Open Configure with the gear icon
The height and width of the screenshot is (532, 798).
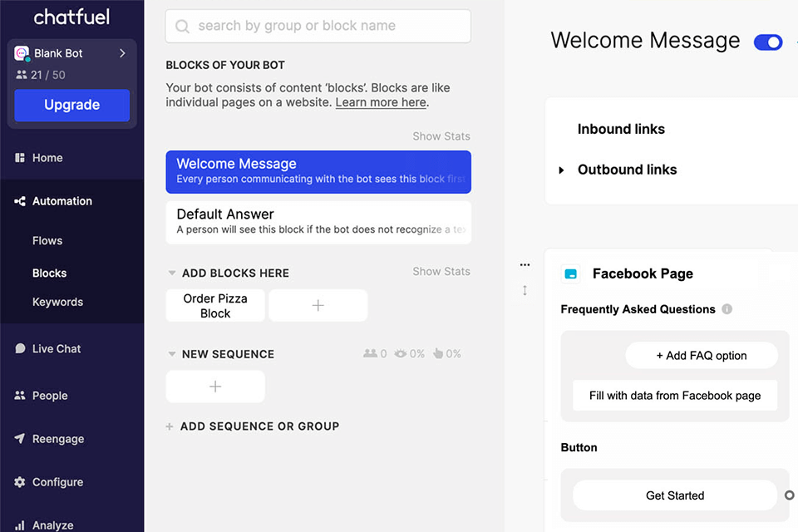click(x=20, y=481)
